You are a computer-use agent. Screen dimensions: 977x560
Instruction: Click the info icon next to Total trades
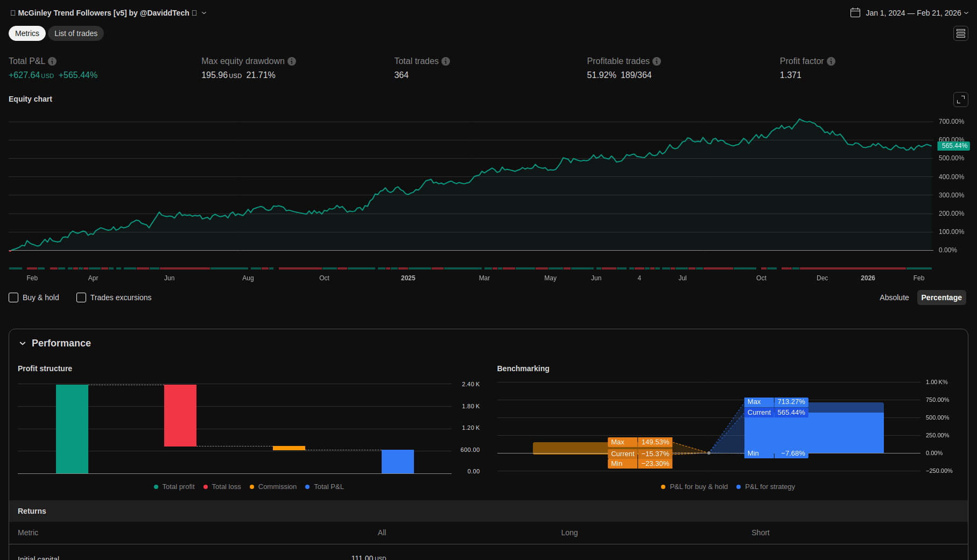point(446,61)
